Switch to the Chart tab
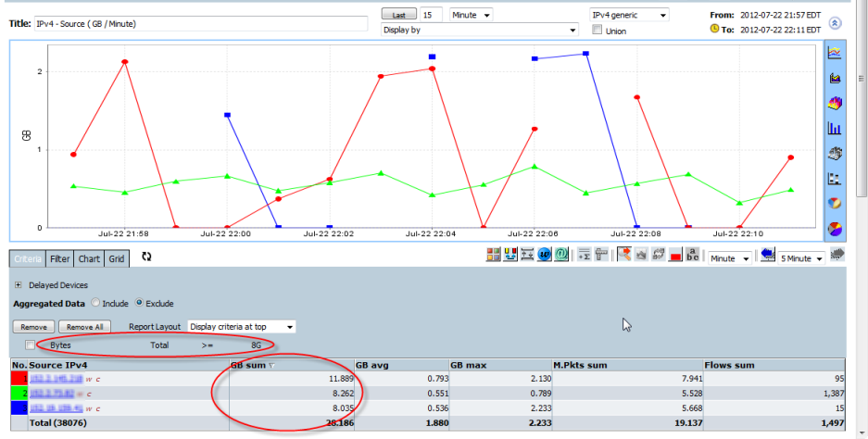Screen dimensions: 868x439 (x=89, y=258)
